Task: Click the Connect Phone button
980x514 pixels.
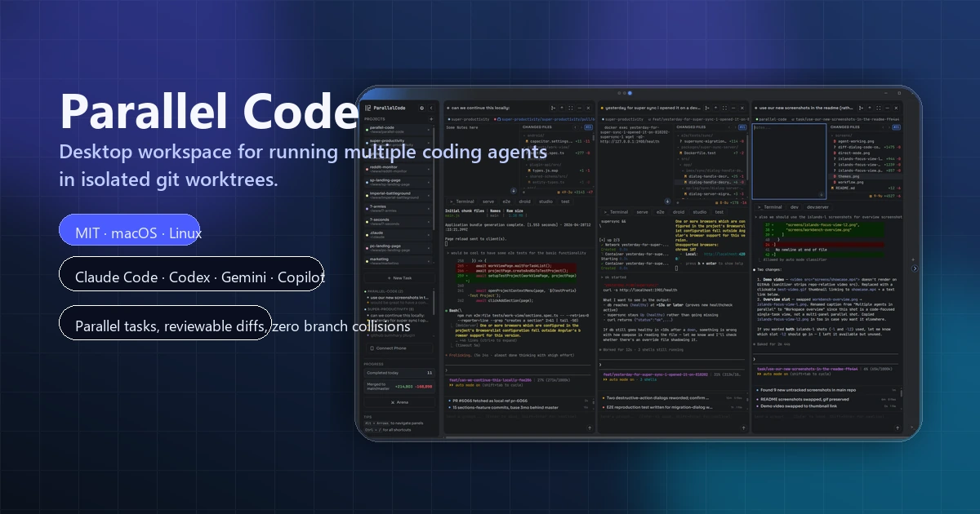Action: [399, 348]
